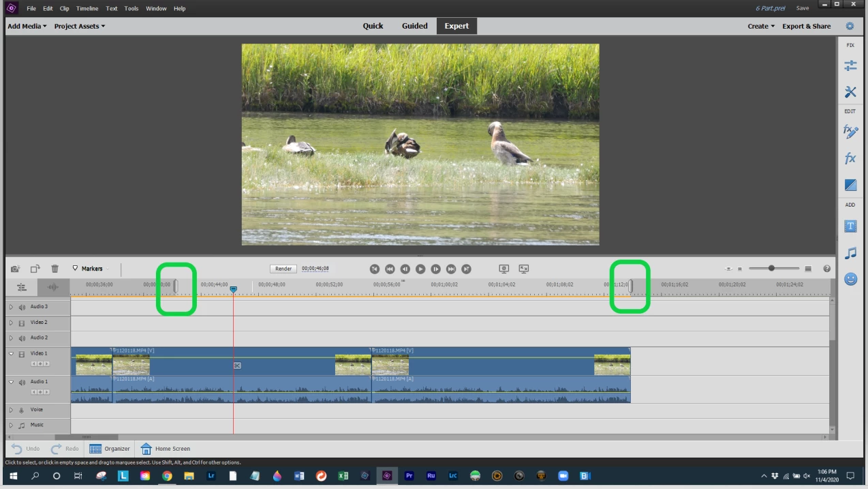
Task: Mute the Audio 2 track speaker
Action: click(x=22, y=338)
